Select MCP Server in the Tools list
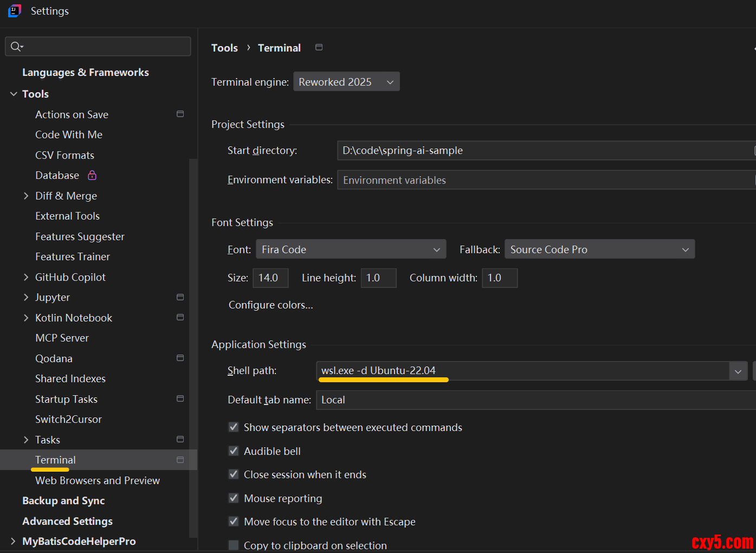The height and width of the screenshot is (553, 756). (x=62, y=338)
